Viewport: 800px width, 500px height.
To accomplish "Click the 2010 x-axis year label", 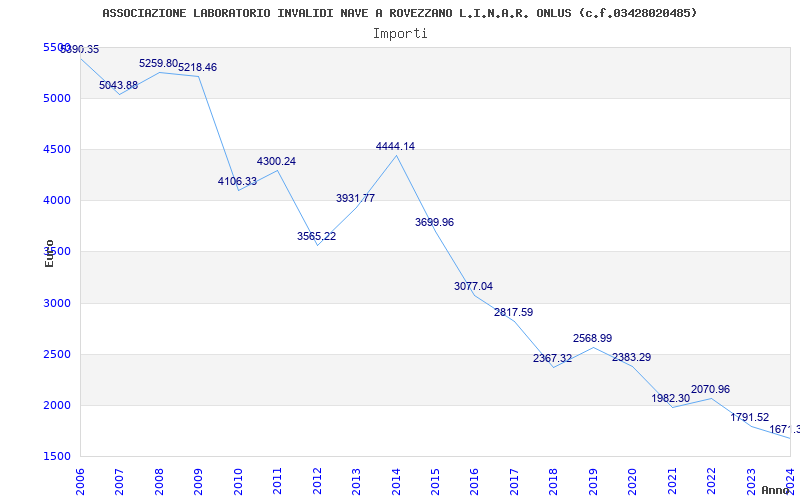I will pos(238,482).
